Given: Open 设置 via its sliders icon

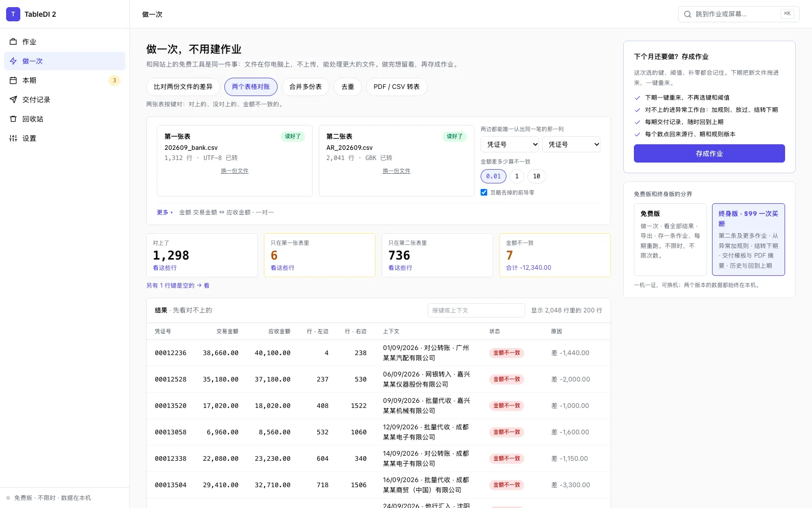Looking at the screenshot, I should coord(13,138).
